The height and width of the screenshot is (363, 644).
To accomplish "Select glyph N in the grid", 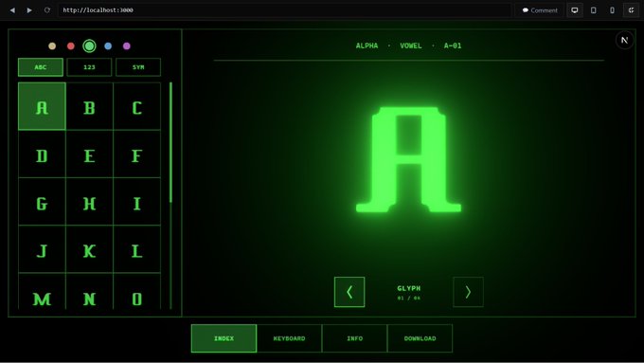I will coord(90,292).
